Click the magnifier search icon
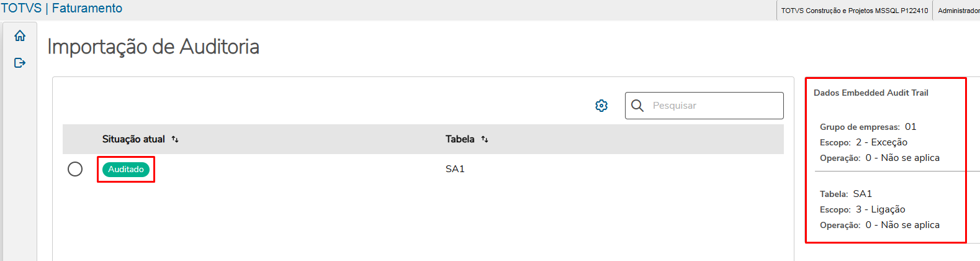This screenshot has width=980, height=261. [x=637, y=106]
